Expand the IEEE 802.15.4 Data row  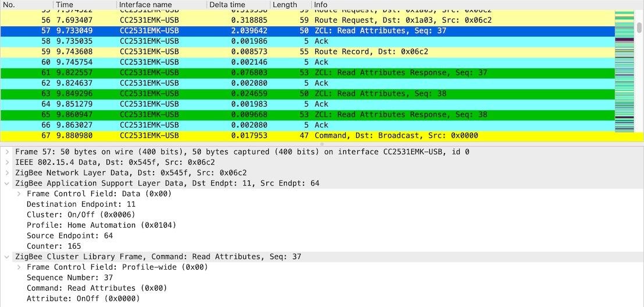(x=6, y=162)
